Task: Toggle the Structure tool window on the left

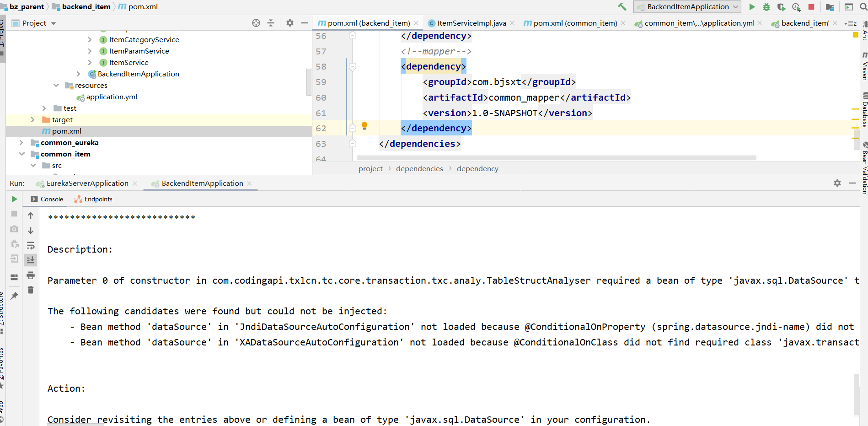Action: 2,313
